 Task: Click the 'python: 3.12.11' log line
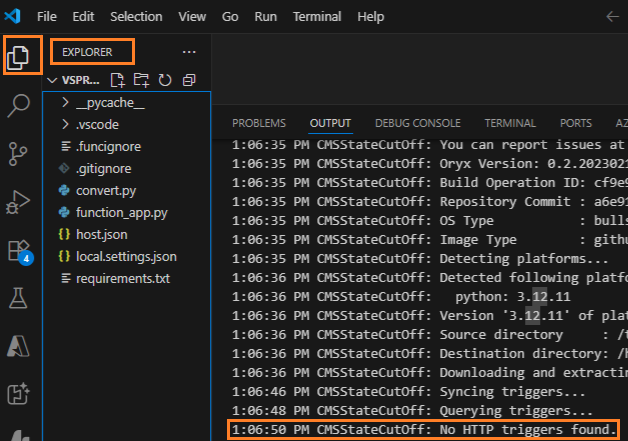coord(401,297)
